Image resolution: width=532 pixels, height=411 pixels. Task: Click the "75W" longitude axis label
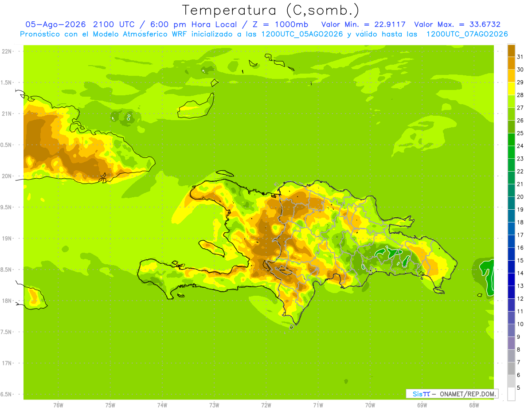[x=110, y=405]
